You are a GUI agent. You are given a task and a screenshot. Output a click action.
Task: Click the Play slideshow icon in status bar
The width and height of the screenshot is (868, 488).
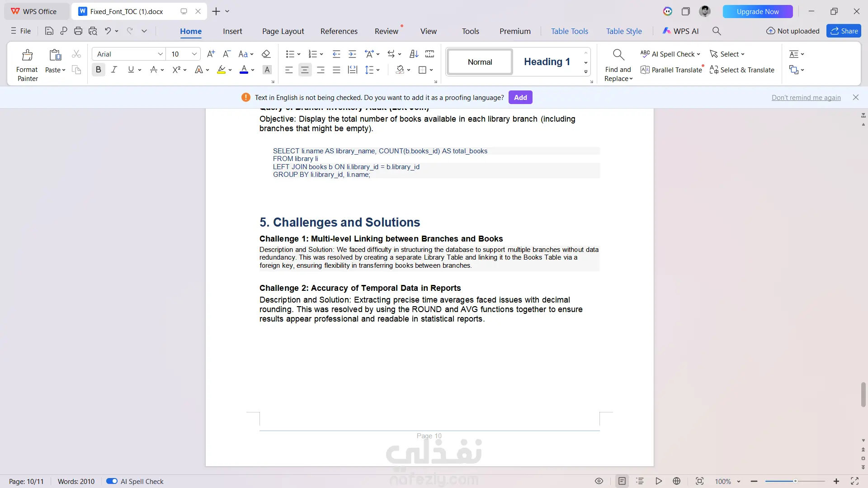(x=659, y=481)
